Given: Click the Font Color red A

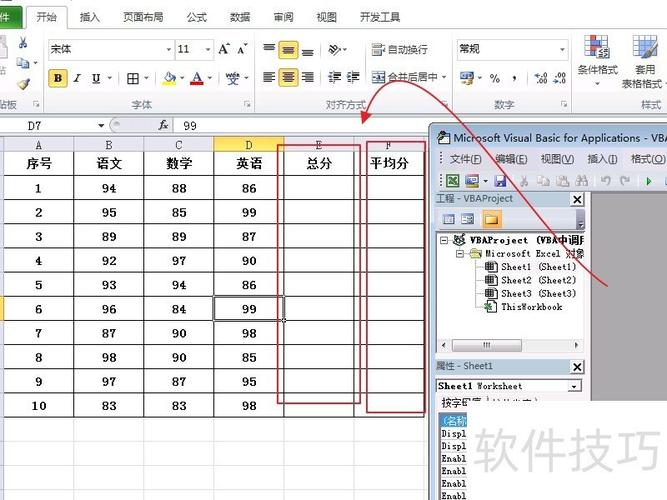Looking at the screenshot, I should [x=197, y=78].
